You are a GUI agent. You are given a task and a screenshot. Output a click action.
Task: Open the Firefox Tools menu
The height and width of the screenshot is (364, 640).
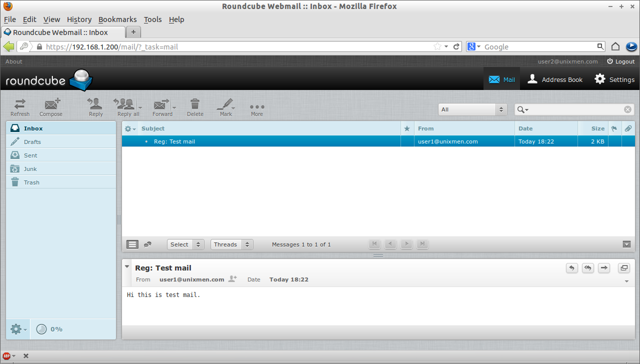point(152,19)
